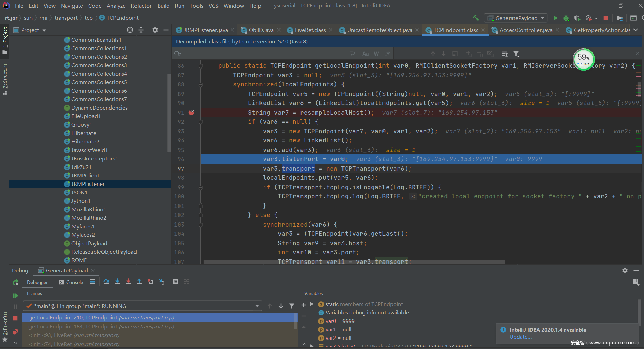
Task: Expand static members of TCPEndpoint
Action: pyautogui.click(x=312, y=304)
